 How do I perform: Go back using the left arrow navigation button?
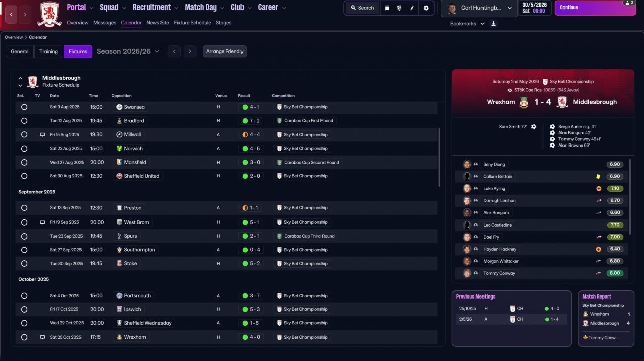tap(12, 15)
